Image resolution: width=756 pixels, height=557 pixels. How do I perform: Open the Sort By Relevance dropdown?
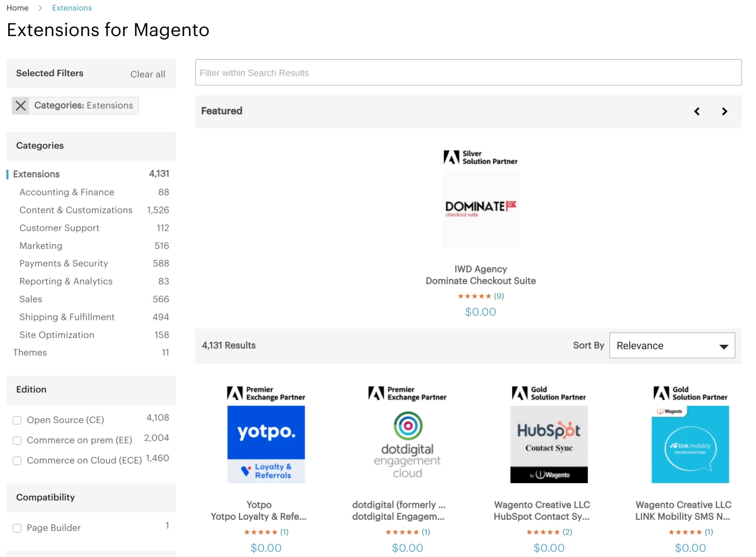pyautogui.click(x=672, y=346)
